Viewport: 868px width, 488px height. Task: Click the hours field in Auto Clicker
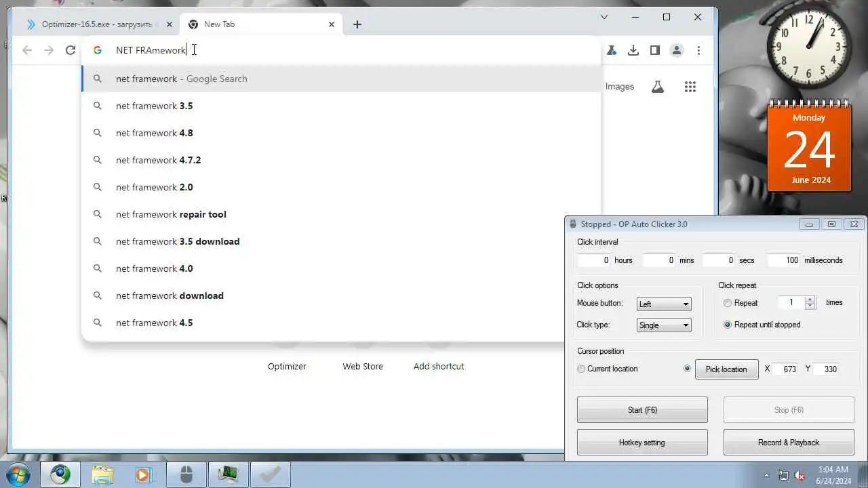pyautogui.click(x=593, y=260)
